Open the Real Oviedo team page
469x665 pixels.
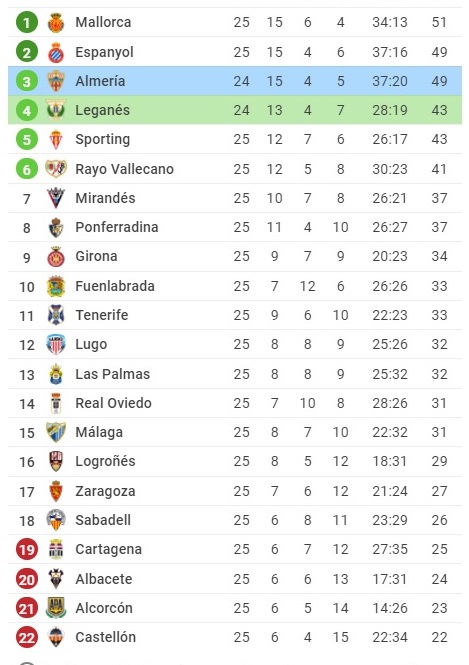tap(113, 403)
